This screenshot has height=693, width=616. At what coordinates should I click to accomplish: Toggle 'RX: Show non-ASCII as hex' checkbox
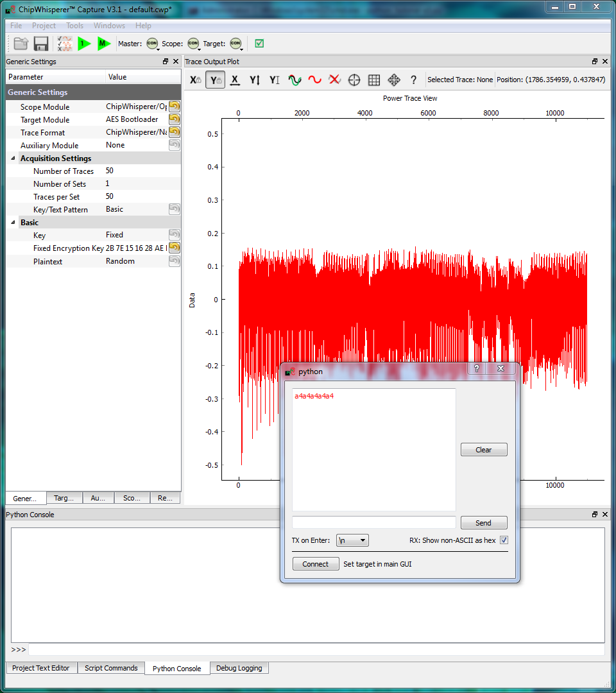coord(504,540)
